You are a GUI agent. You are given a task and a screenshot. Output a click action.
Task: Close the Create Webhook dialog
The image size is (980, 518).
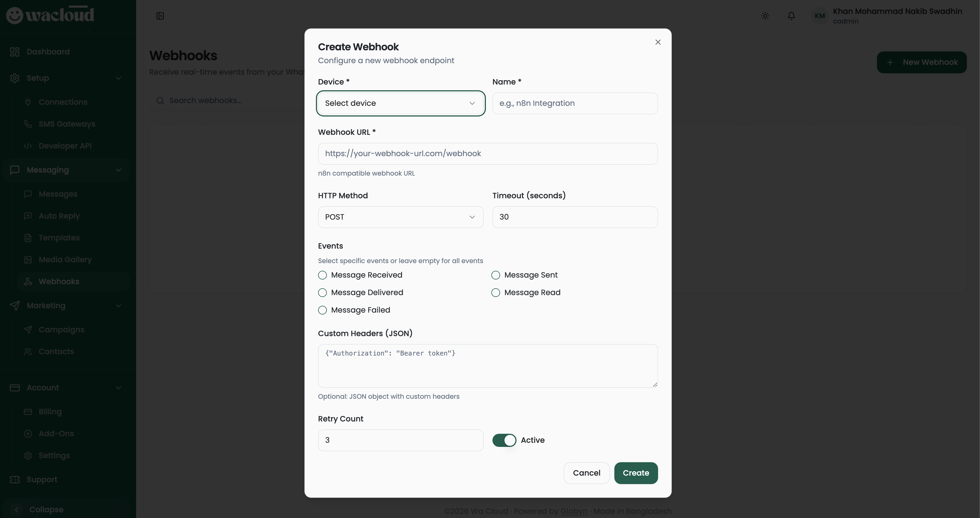pyautogui.click(x=658, y=42)
